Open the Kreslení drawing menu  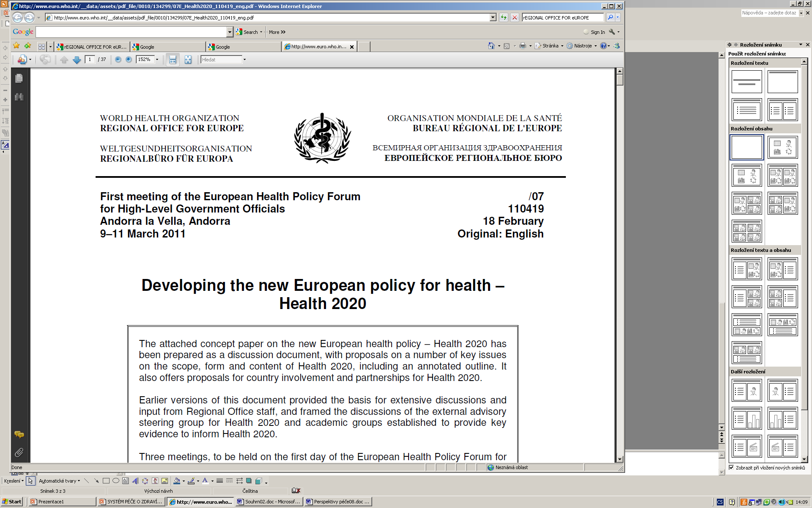tap(14, 481)
